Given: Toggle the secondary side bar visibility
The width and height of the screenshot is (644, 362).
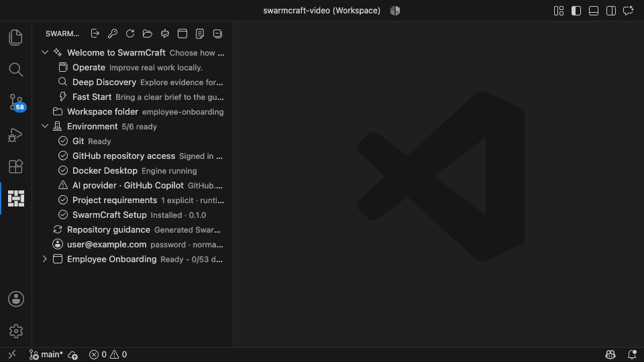Looking at the screenshot, I should [x=611, y=11].
